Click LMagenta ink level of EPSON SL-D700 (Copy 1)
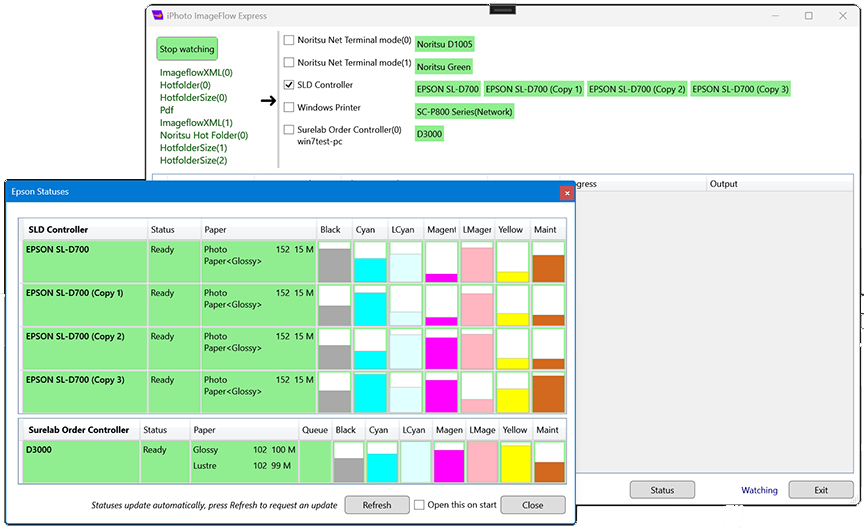Viewport: 864px width, 528px height. 477,305
